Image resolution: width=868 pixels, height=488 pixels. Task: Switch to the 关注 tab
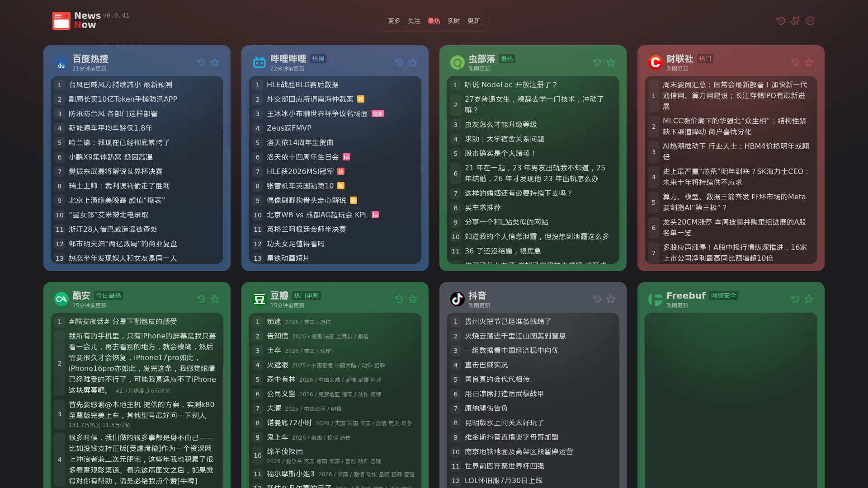[x=414, y=21]
